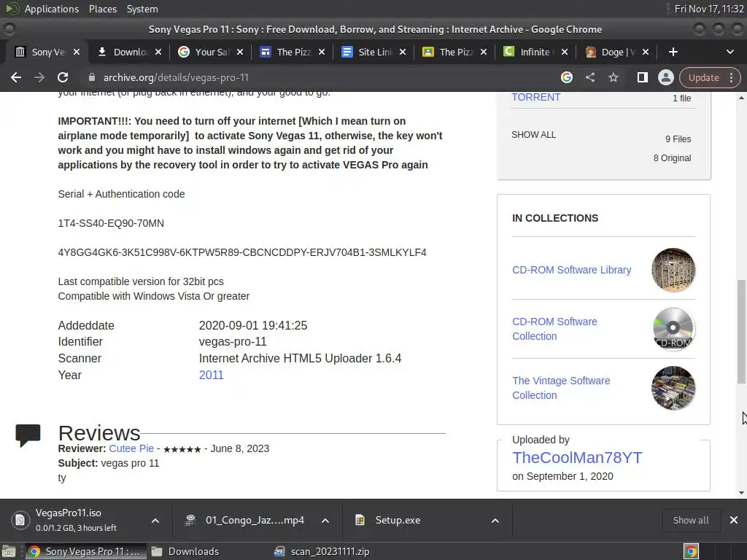Viewport: 747px width, 560px height.
Task: Close the downloads bar
Action: [734, 521]
